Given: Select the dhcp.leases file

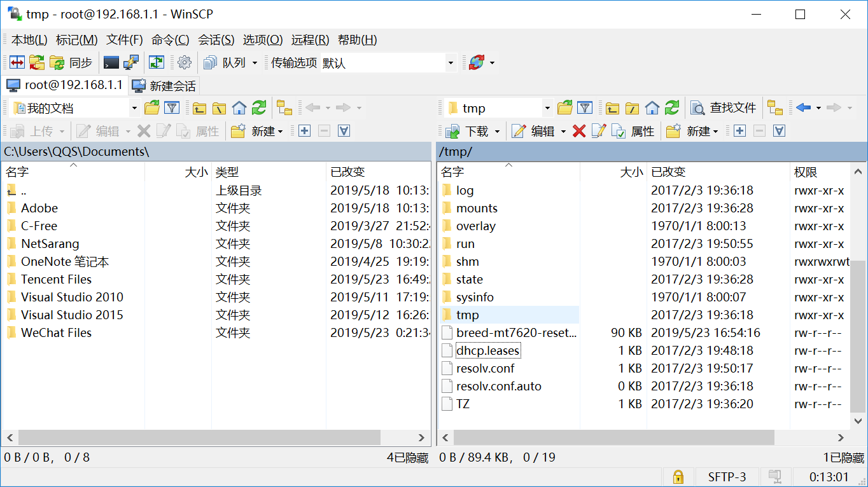Looking at the screenshot, I should coord(487,350).
